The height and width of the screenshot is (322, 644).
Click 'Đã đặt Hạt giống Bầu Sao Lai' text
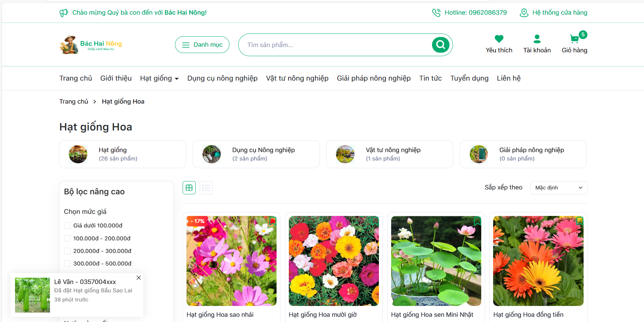pyautogui.click(x=93, y=291)
